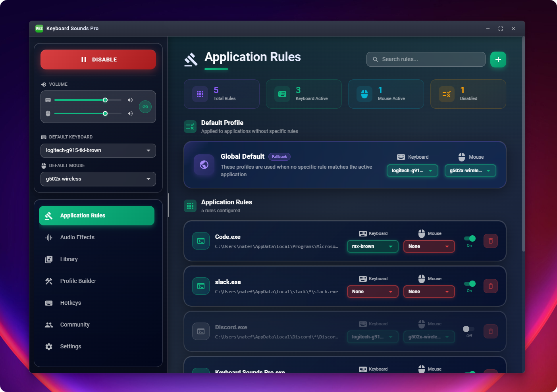
Task: Open Code.exe keyboard mx-brown dropdown
Action: click(372, 246)
